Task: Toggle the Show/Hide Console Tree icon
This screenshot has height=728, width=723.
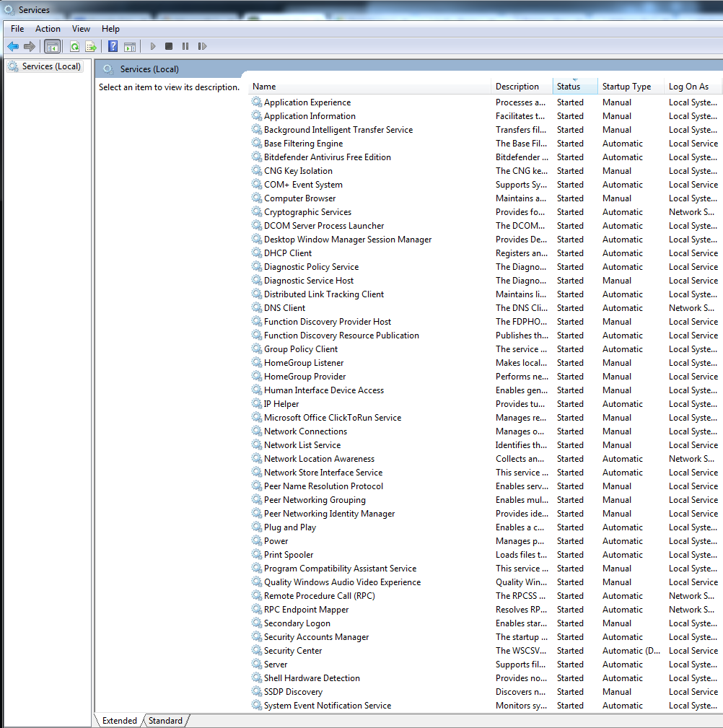Action: tap(53, 46)
